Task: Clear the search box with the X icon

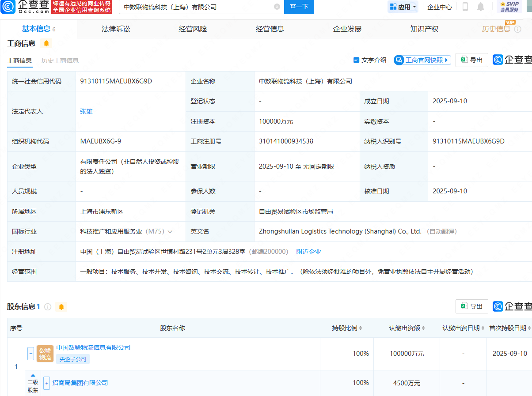Action: click(277, 7)
